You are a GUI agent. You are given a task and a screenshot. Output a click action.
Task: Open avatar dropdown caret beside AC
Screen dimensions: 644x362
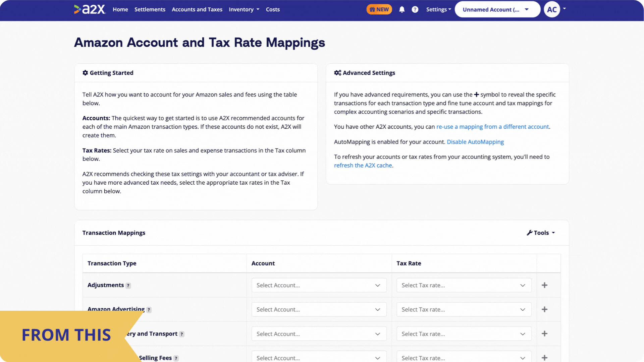pos(565,9)
